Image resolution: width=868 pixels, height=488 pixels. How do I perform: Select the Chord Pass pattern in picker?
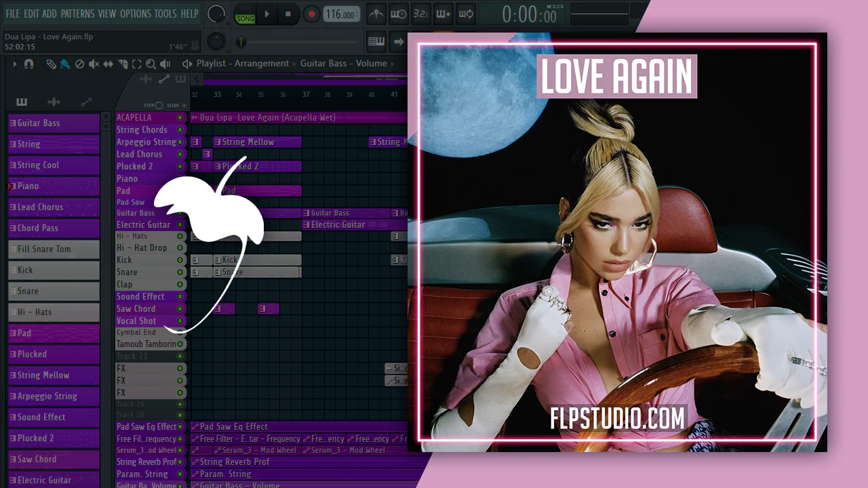tap(54, 228)
